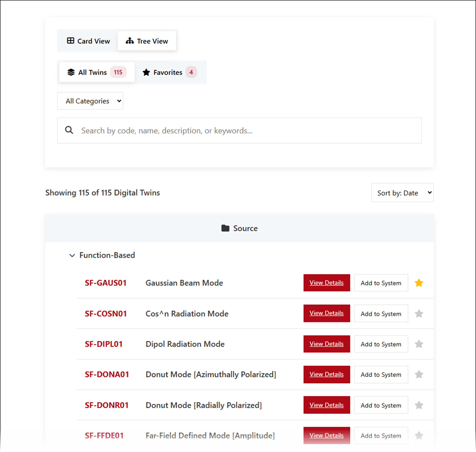Collapse the Function-Based group chevron
This screenshot has height=452, width=476.
pos(72,255)
